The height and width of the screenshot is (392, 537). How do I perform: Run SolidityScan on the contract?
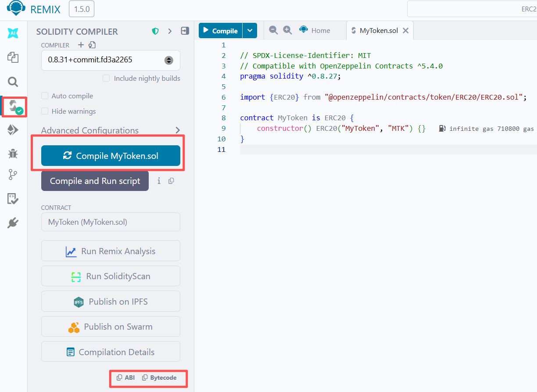point(111,276)
